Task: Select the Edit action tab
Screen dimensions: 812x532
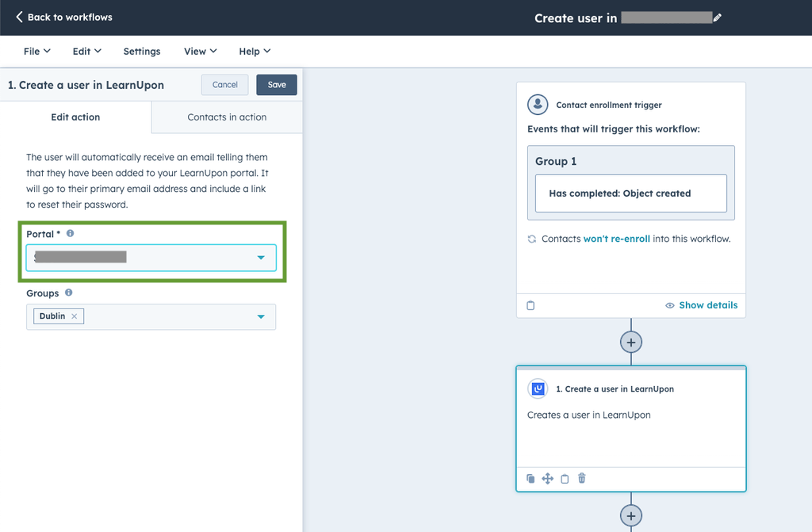Action: tap(75, 117)
